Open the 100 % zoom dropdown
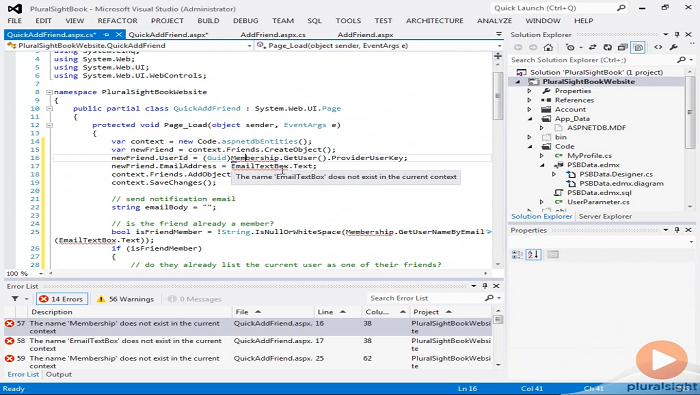Screen dimensions: 700x395 [x=41, y=273]
